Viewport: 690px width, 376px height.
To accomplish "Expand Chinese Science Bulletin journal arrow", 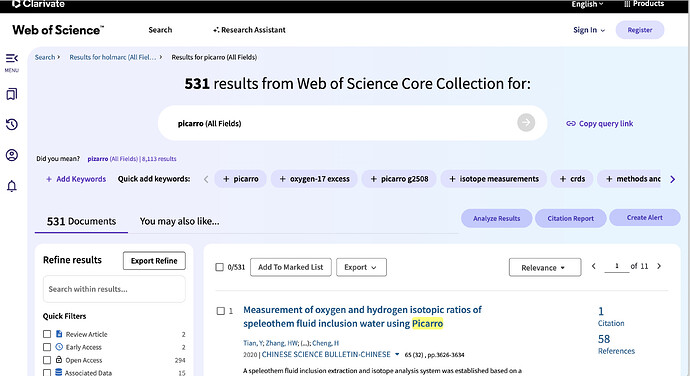I will coord(397,354).
